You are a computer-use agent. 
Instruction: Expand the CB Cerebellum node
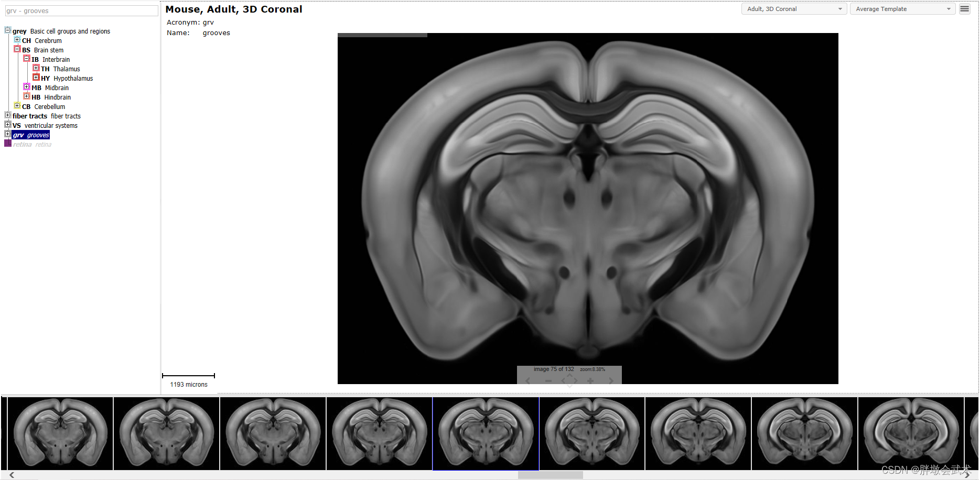pos(17,106)
